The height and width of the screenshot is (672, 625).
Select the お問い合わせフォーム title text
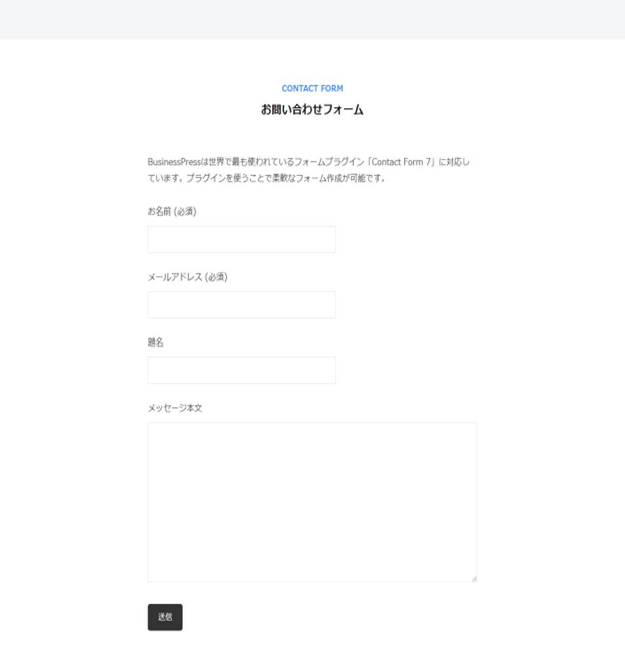pyautogui.click(x=312, y=109)
